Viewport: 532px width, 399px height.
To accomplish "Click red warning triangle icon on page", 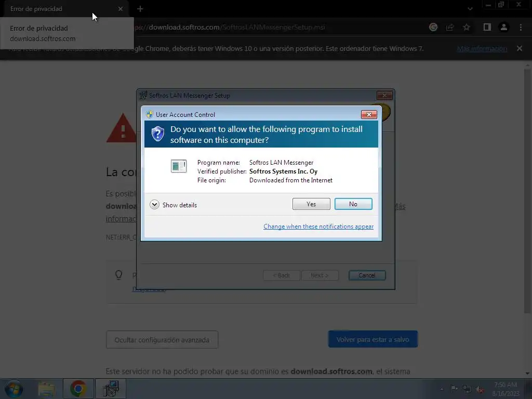I will point(122,128).
